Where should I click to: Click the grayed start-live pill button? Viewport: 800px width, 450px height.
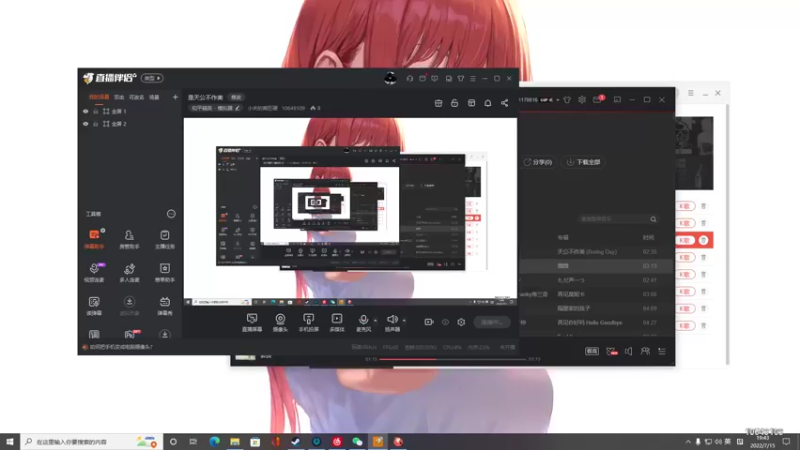click(x=492, y=322)
